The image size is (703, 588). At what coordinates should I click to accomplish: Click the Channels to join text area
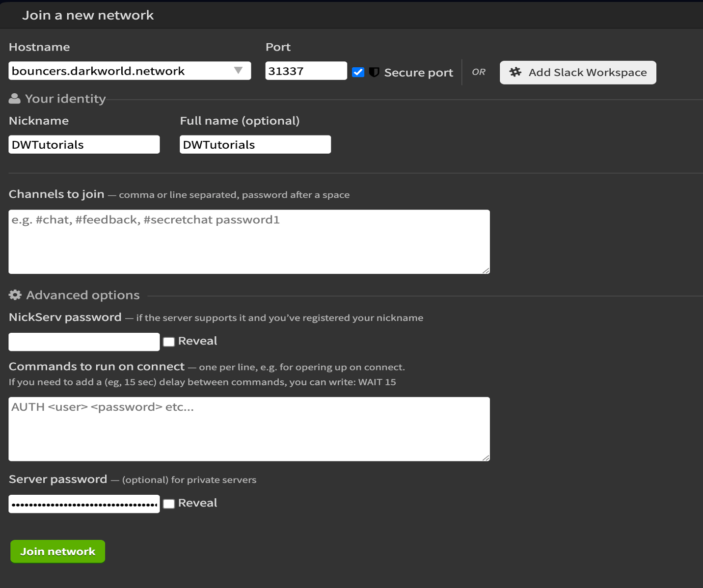(249, 241)
